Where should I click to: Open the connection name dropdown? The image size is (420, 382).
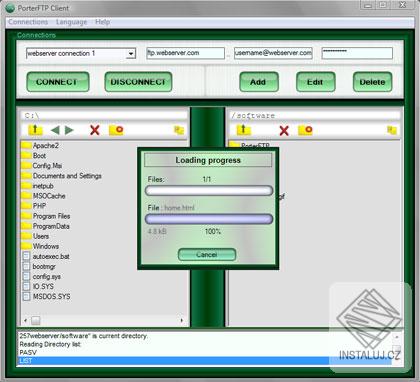pyautogui.click(x=131, y=54)
